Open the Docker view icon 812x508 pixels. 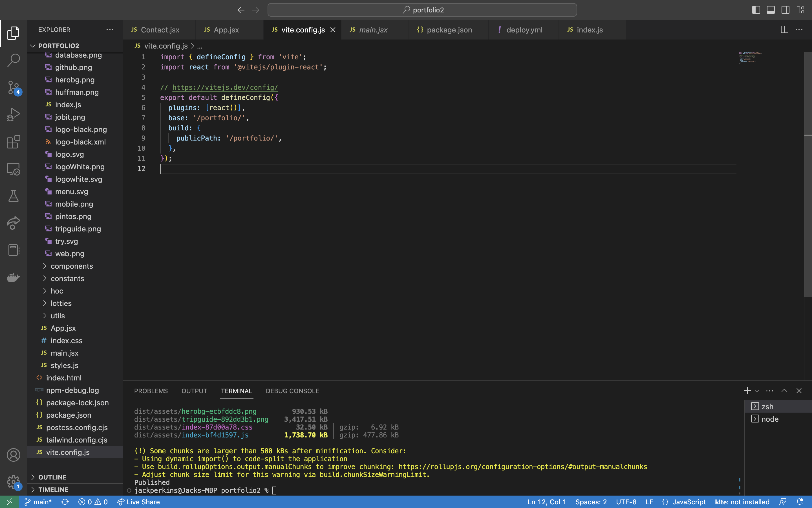[x=14, y=277]
